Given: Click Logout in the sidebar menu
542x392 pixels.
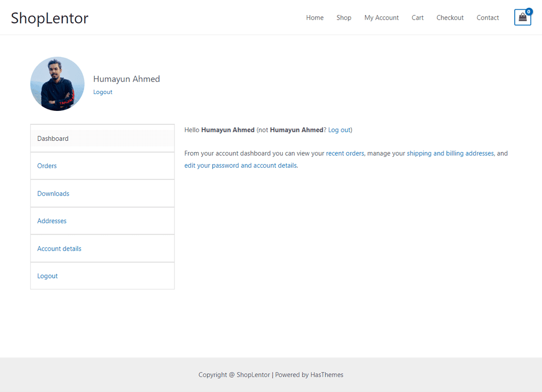Looking at the screenshot, I should [x=47, y=276].
